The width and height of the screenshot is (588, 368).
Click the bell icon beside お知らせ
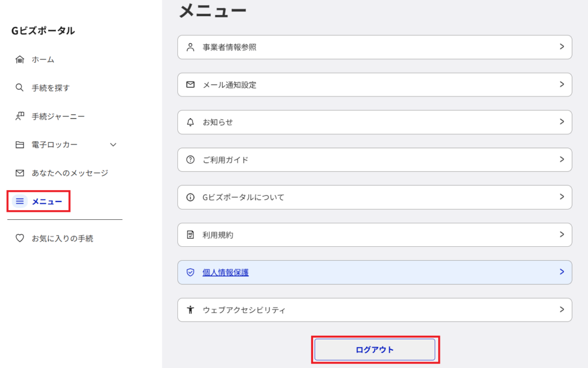point(191,122)
